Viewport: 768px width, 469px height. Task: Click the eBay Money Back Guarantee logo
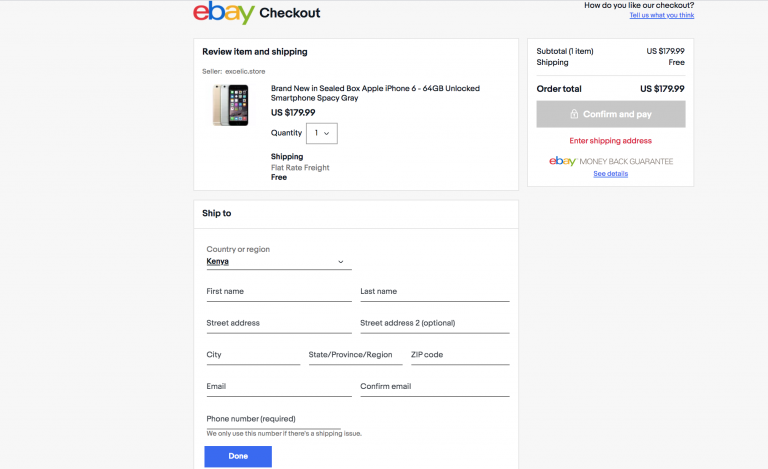[610, 161]
